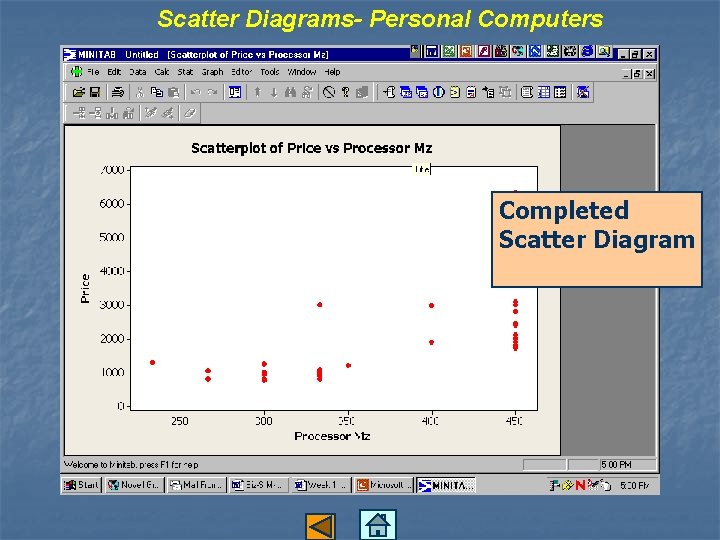The height and width of the screenshot is (540, 720).
Task: Click the 'Price' y-axis label
Action: [x=85, y=288]
